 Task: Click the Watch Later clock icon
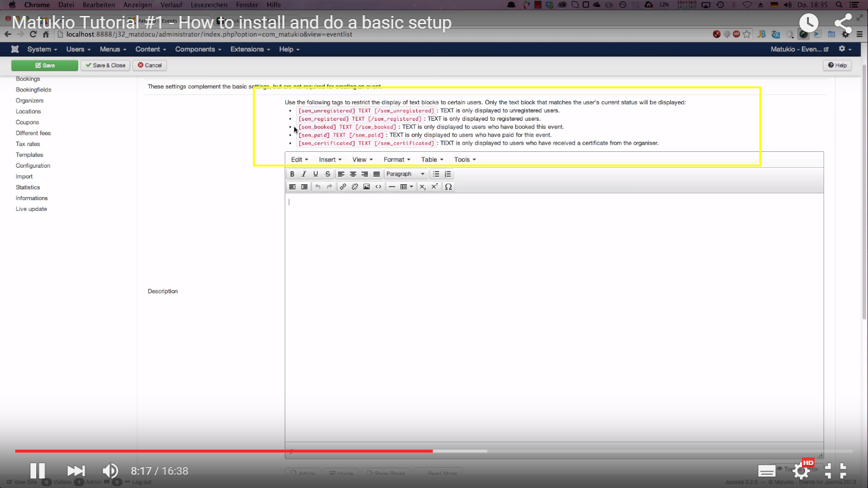tap(809, 24)
